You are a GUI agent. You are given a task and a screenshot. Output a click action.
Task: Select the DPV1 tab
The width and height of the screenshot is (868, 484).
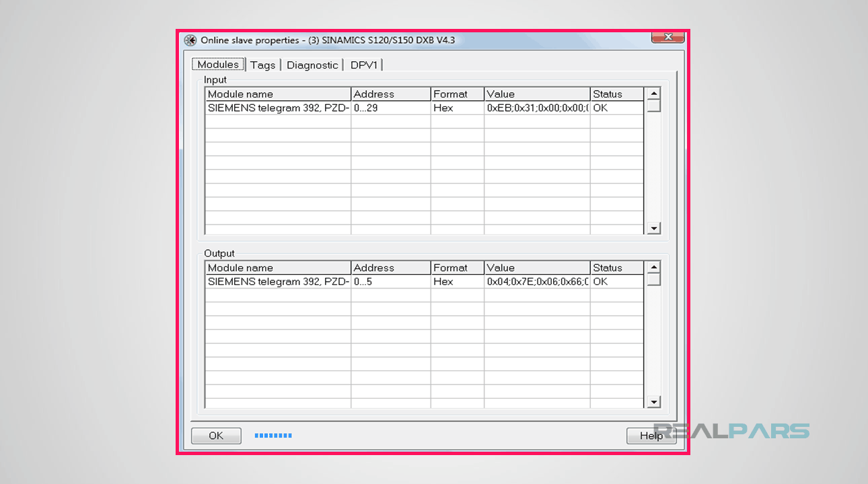(365, 65)
